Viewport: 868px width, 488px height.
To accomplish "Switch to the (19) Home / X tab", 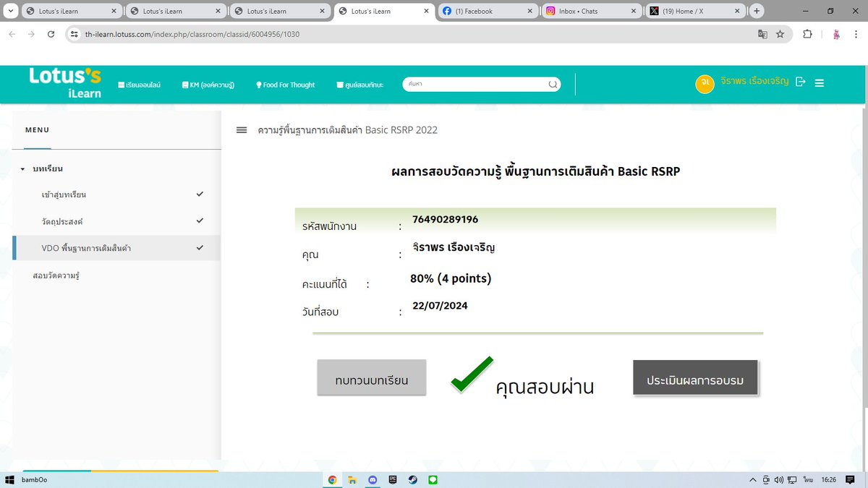I will pyautogui.click(x=695, y=11).
